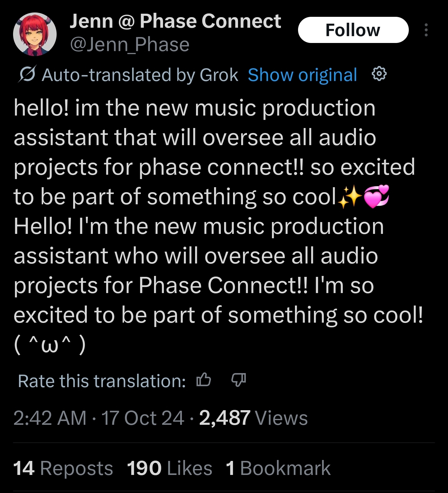
Task: Click the pink revolving hearts emoji
Action: (x=376, y=197)
